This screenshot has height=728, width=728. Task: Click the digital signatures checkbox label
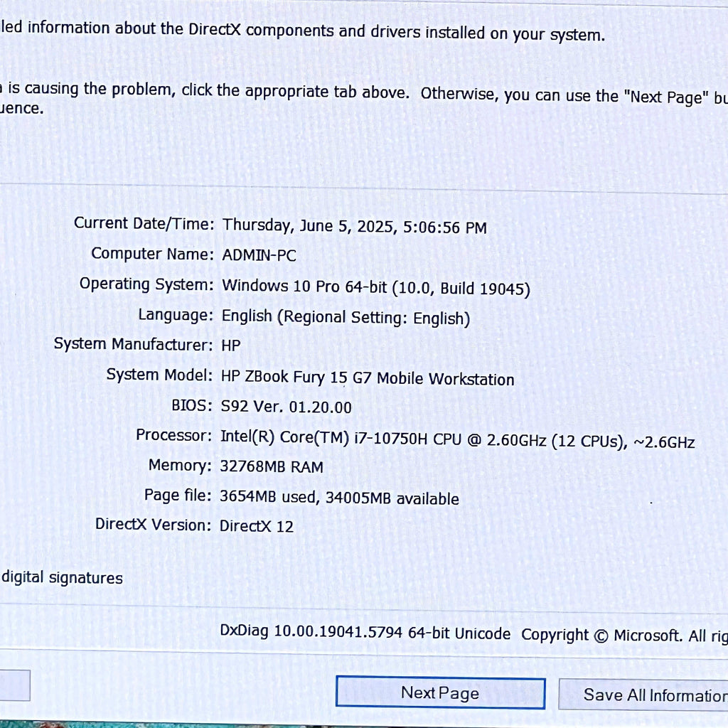[62, 577]
